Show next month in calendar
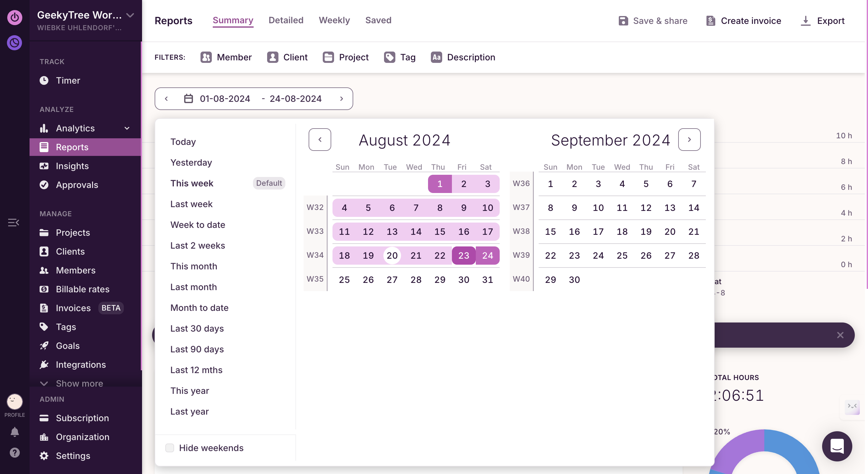Image resolution: width=868 pixels, height=474 pixels. coord(689,140)
